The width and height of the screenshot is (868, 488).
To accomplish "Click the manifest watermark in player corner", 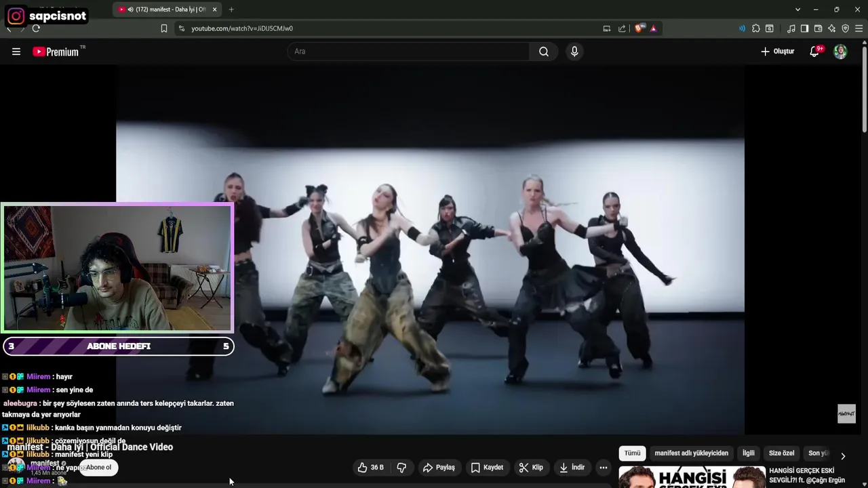I will (x=846, y=414).
